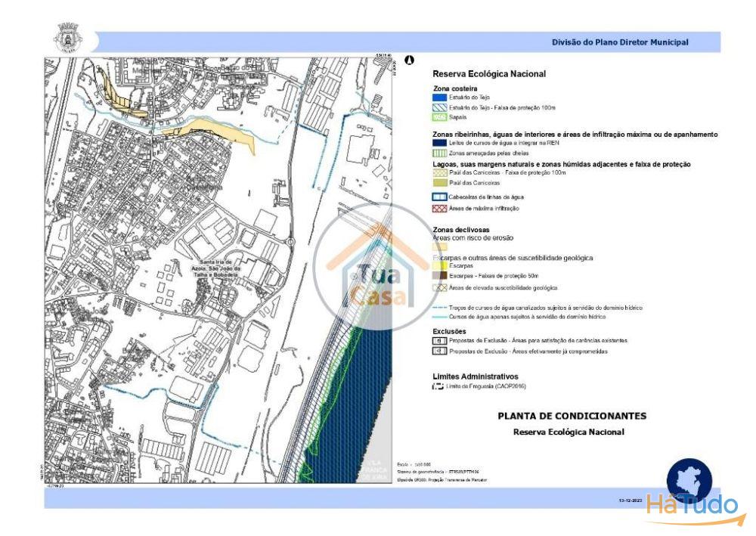
Task: Select the hatched Faixa de proteção 100m estuary swatch
Action: point(440,107)
